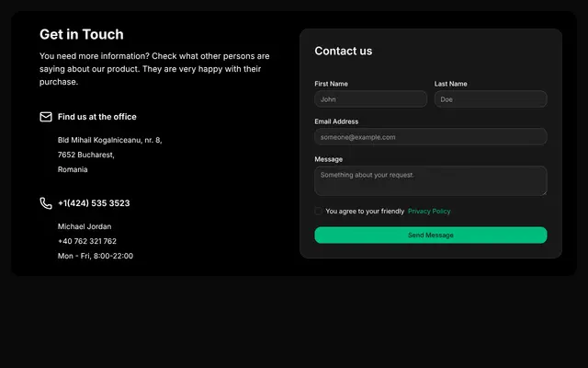The height and width of the screenshot is (368, 588).
Task: Click the 'Romania' text line
Action: (73, 169)
